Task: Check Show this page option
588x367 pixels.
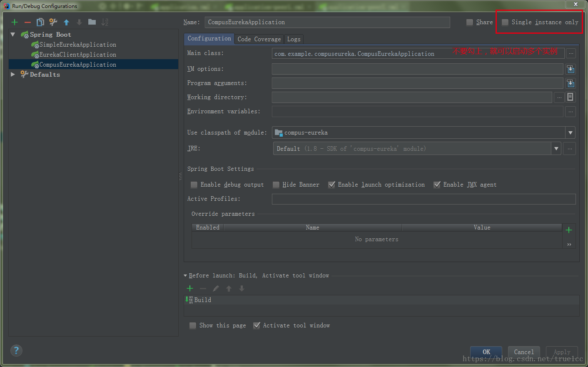Action: [x=193, y=325]
